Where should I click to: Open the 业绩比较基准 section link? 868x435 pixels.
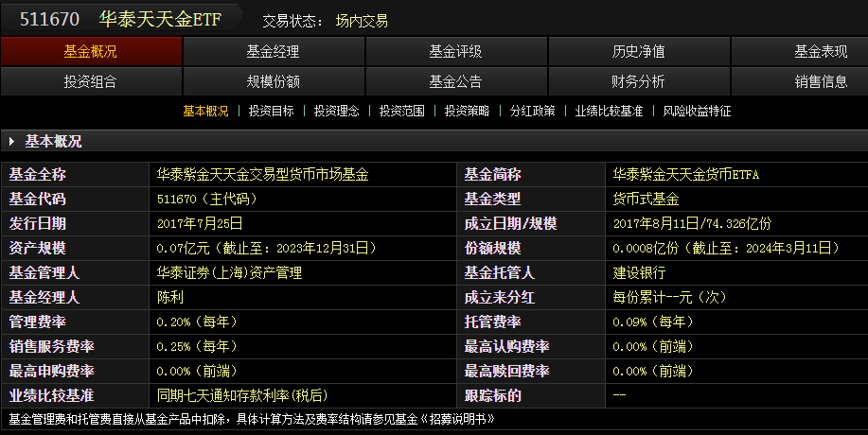pos(609,112)
